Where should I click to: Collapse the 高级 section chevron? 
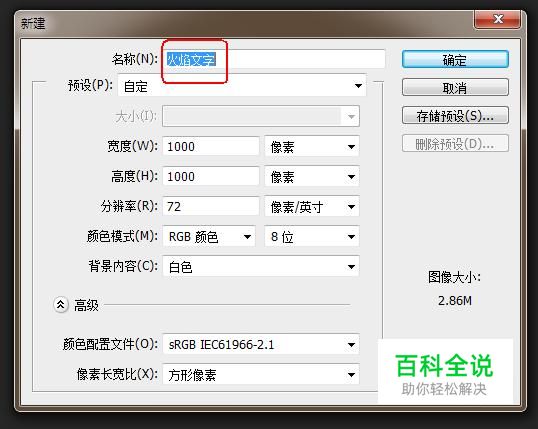point(61,304)
